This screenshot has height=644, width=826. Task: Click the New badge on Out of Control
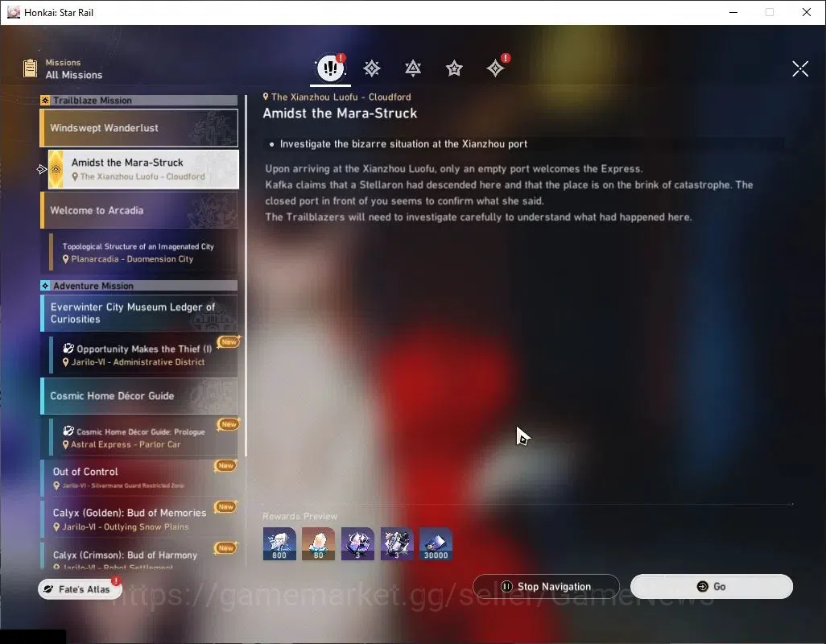tap(226, 465)
